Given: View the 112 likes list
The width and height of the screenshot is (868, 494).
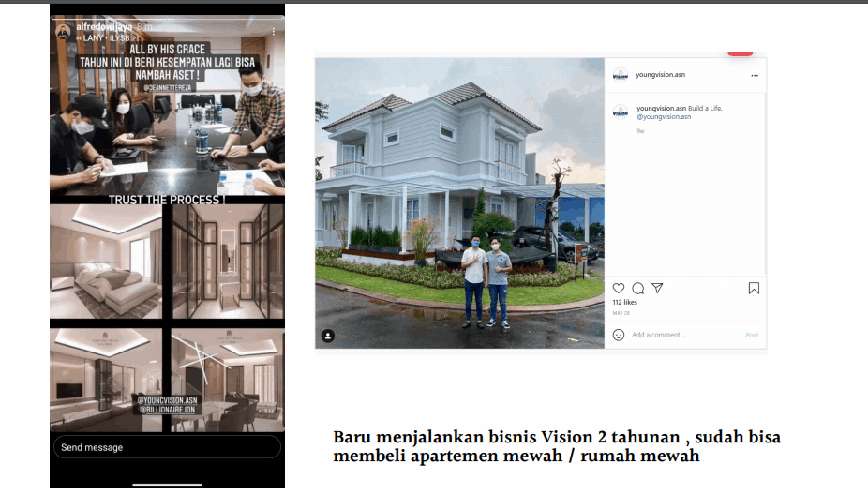Looking at the screenshot, I should tap(624, 303).
